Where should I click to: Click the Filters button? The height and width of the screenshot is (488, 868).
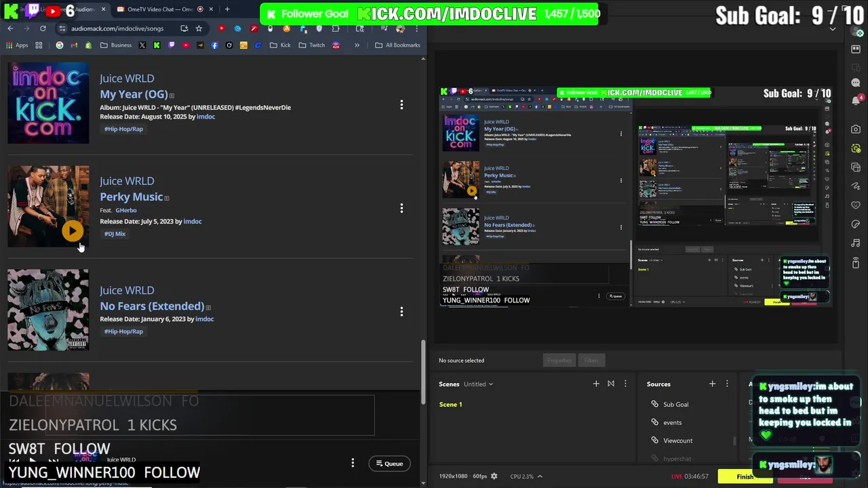[x=591, y=361]
